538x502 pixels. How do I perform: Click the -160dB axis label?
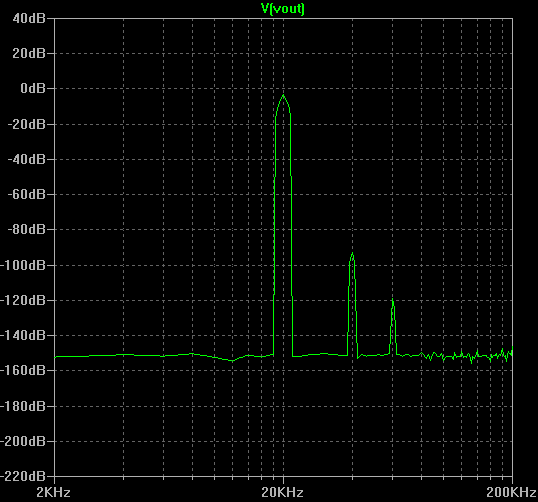coord(23,370)
